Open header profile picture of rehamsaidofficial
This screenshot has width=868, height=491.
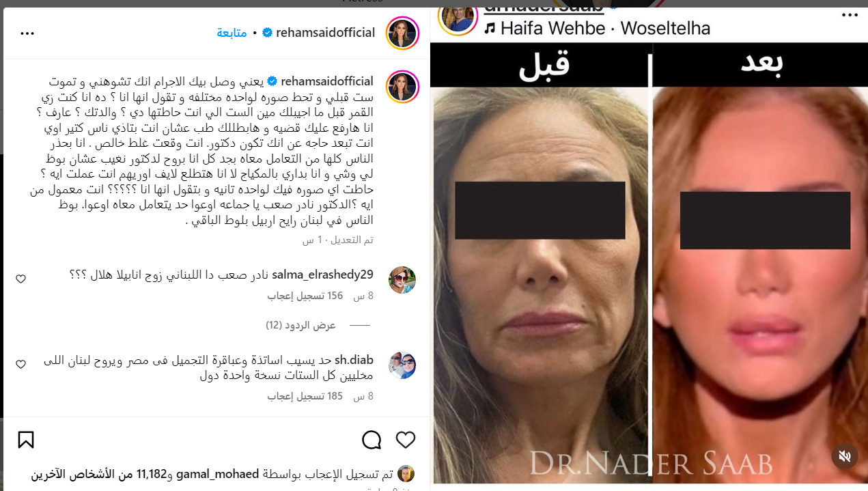click(402, 33)
